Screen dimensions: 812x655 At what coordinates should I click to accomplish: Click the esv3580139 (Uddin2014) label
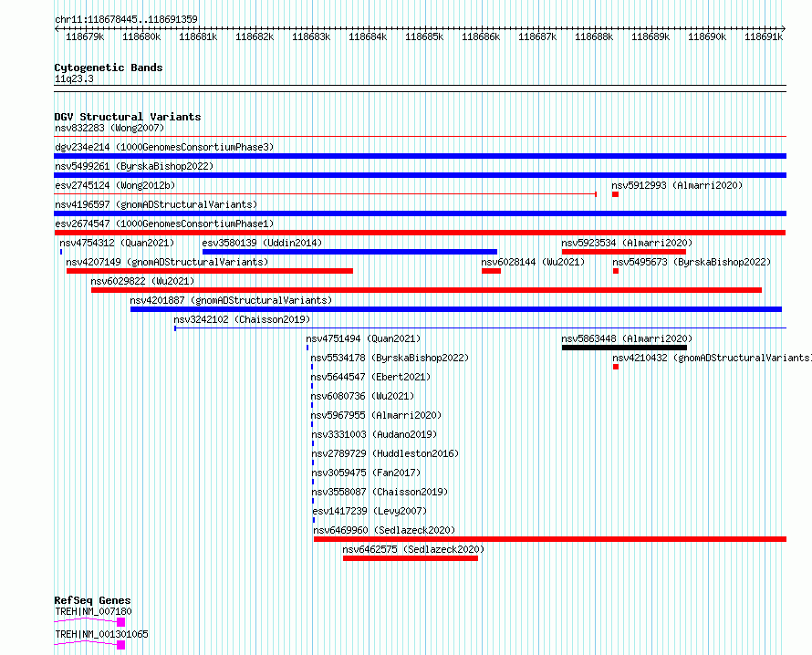(x=262, y=243)
